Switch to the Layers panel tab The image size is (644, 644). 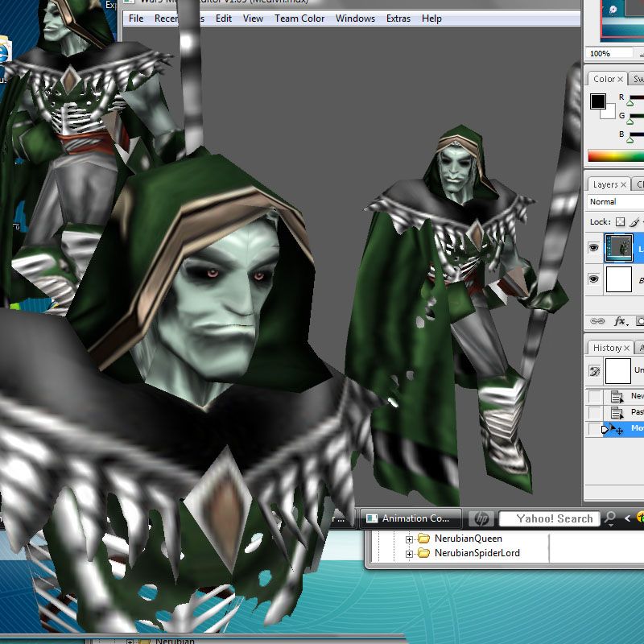pos(605,184)
